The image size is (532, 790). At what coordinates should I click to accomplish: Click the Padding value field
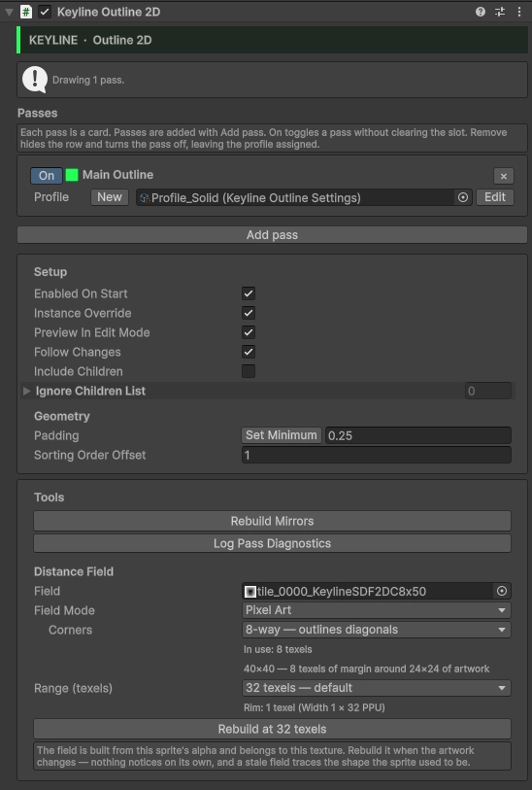(x=418, y=435)
